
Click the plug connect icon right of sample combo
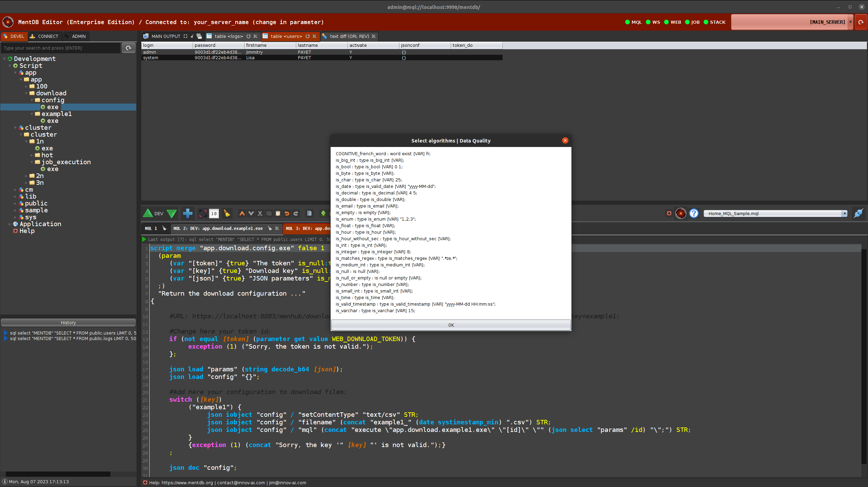point(858,213)
